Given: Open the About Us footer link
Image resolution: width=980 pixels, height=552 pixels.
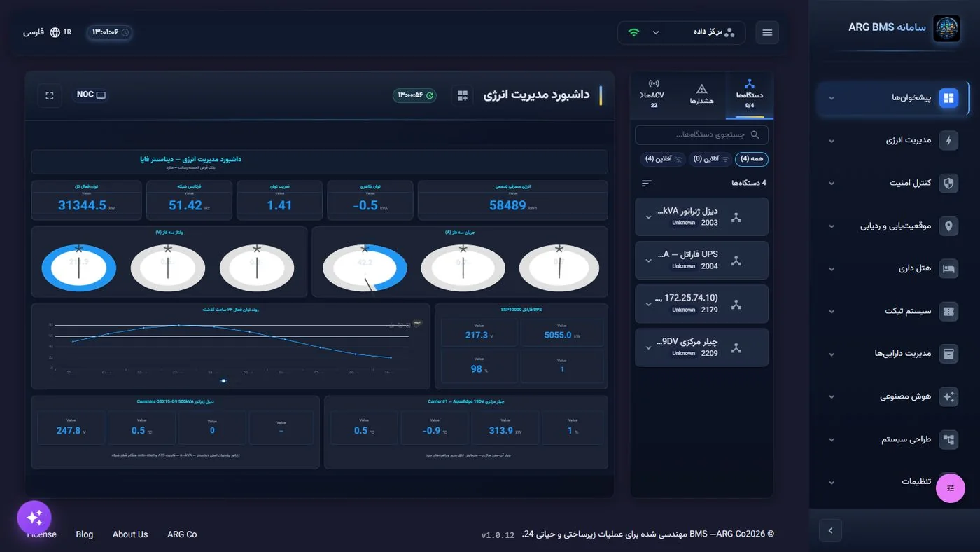Looking at the screenshot, I should click(130, 534).
